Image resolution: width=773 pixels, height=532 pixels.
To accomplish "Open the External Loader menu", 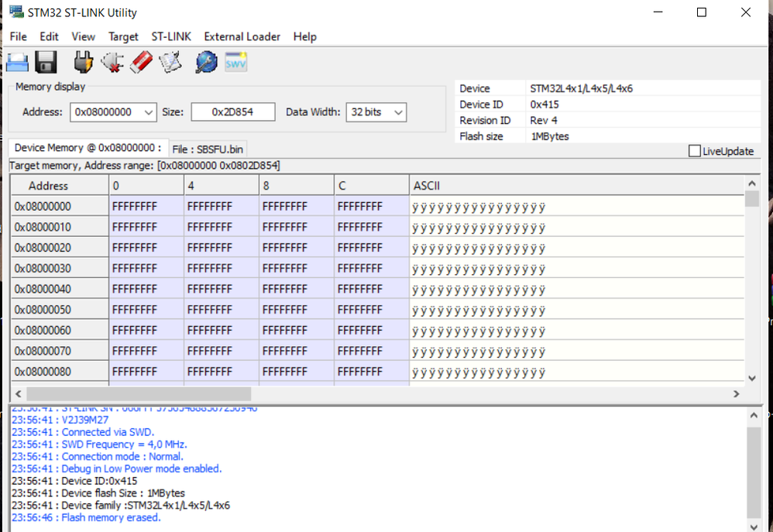I will pyautogui.click(x=242, y=36).
